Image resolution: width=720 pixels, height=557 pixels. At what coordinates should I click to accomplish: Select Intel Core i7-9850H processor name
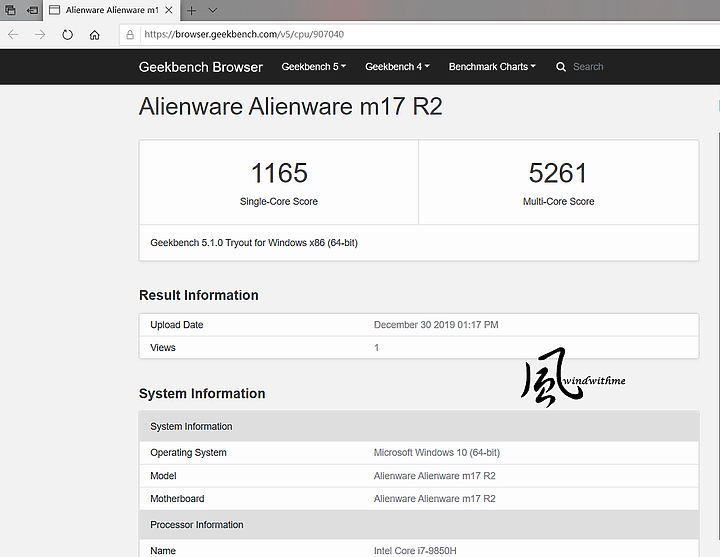415,551
